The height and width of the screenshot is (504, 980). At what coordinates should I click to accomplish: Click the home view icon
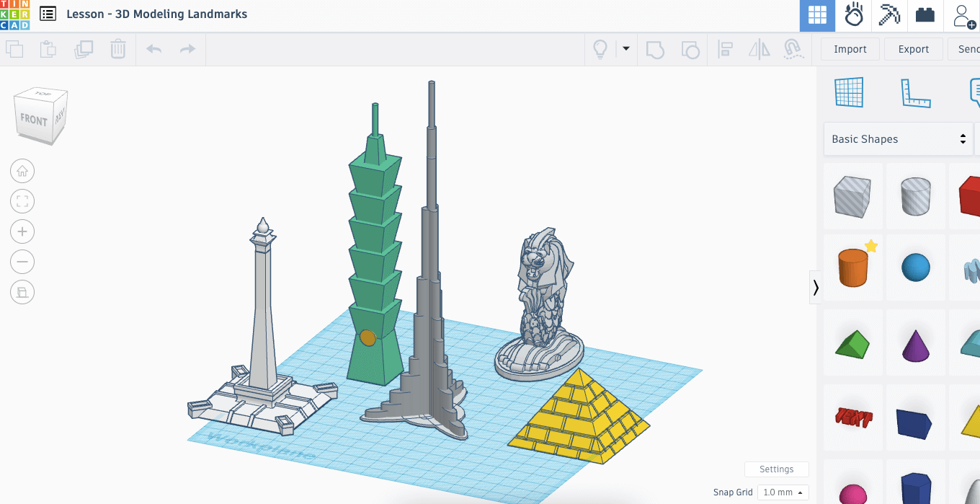click(x=22, y=171)
